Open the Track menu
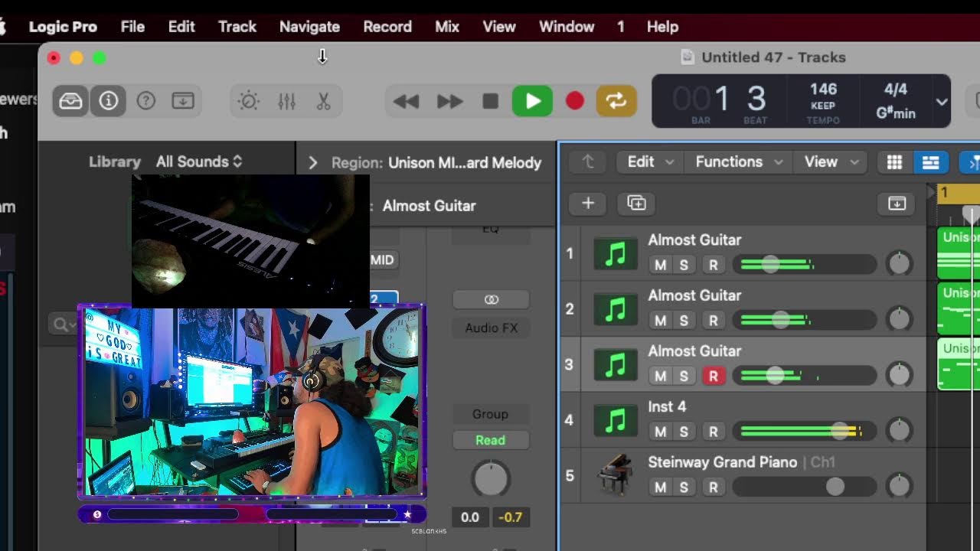 (x=237, y=26)
